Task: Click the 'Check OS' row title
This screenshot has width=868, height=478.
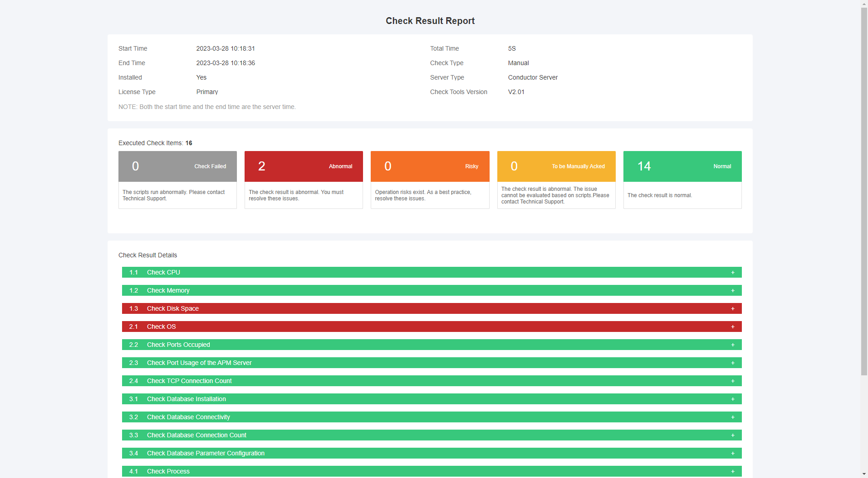Action: pos(161,327)
